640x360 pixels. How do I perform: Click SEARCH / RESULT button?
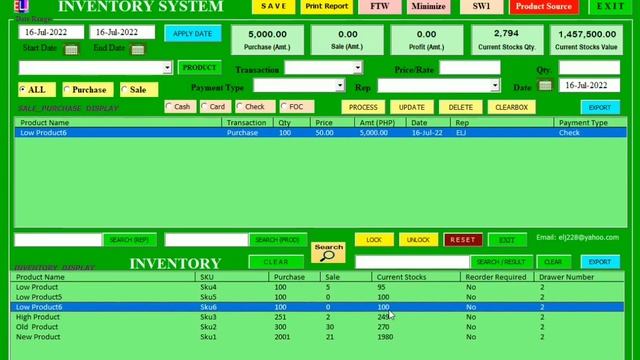pos(501,262)
